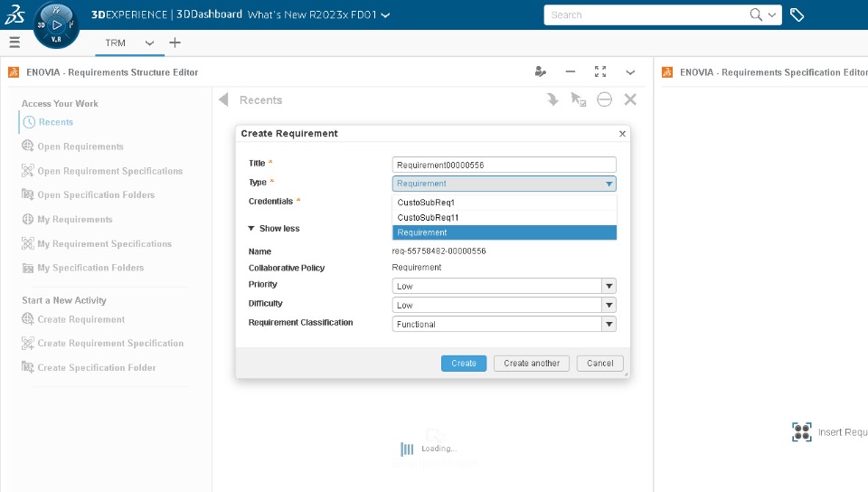Choose CustoSubReq11 from the Type list
Viewport: 868px width, 492px height.
pyautogui.click(x=504, y=217)
